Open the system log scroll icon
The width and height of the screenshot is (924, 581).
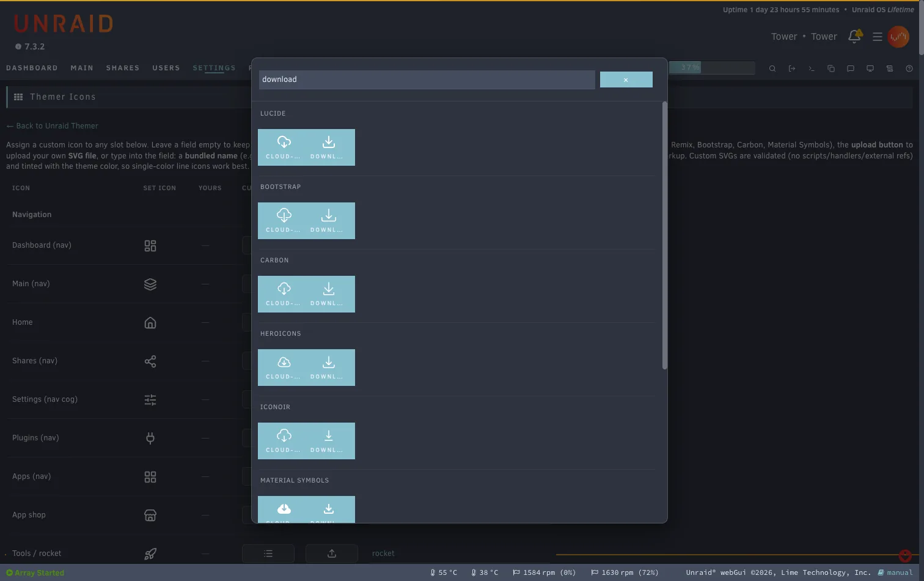tap(890, 68)
